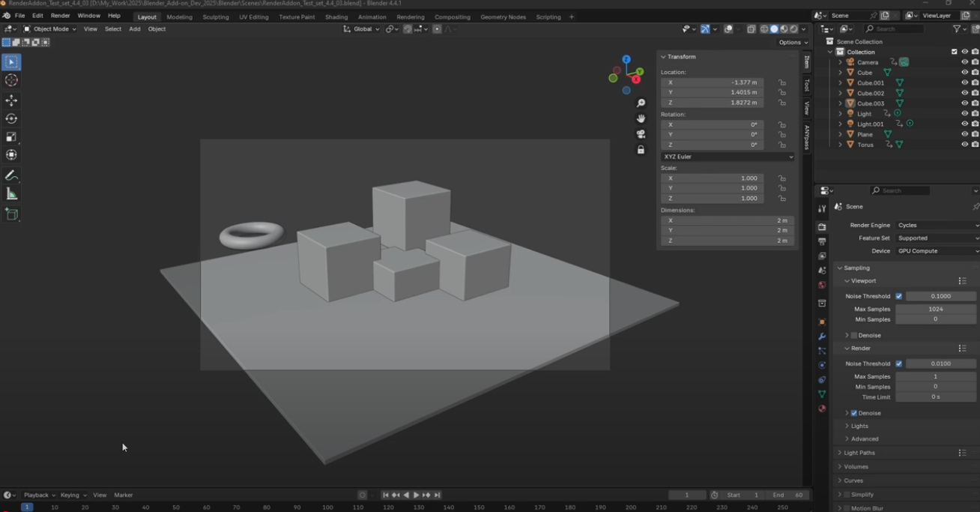Open the World properties tab icon
The width and height of the screenshot is (980, 512).
point(822,285)
